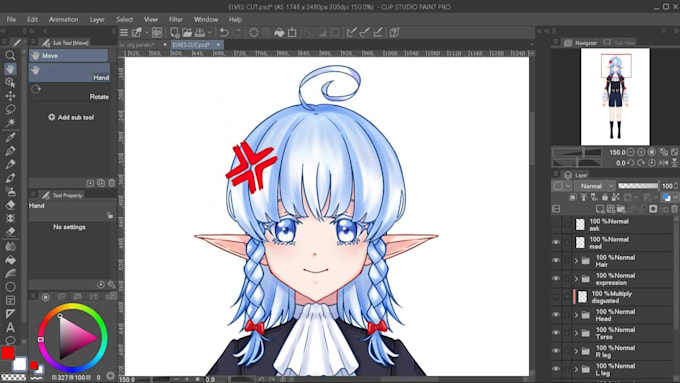Select the Pen tool
Screen dimensions: 680x383
click(x=10, y=151)
